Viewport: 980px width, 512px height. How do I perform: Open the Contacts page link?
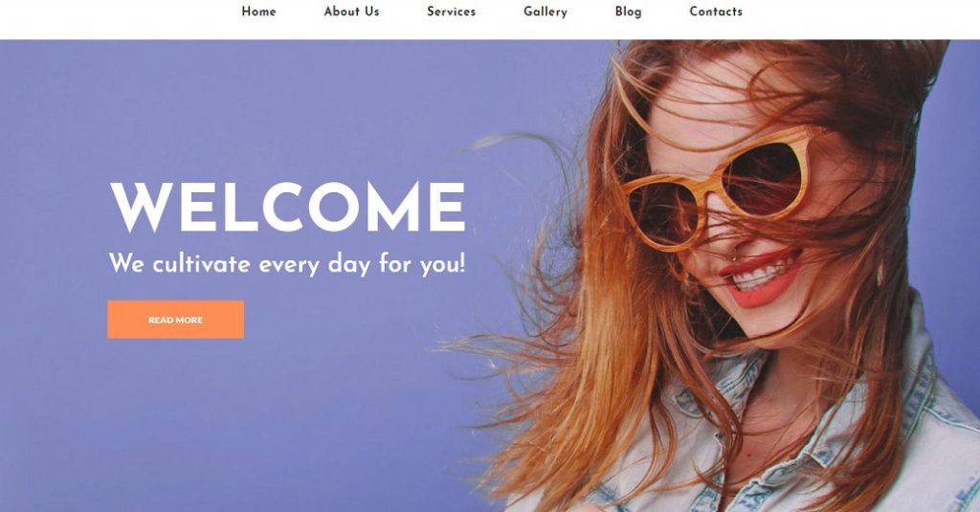[716, 11]
